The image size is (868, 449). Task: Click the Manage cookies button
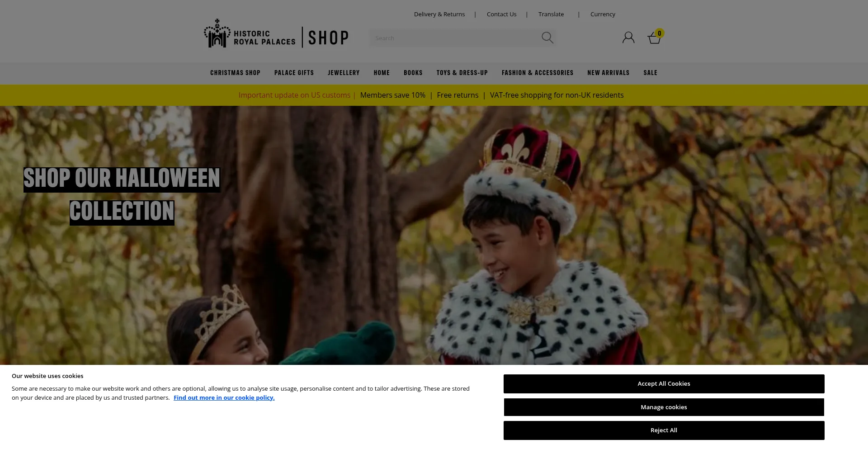click(664, 407)
